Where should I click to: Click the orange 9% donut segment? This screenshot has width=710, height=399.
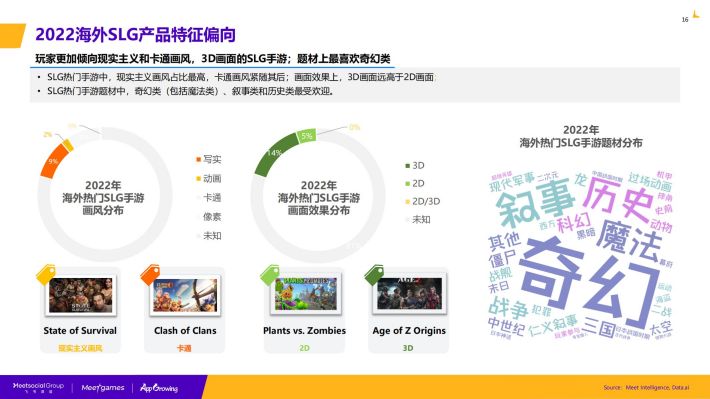pyautogui.click(x=55, y=161)
